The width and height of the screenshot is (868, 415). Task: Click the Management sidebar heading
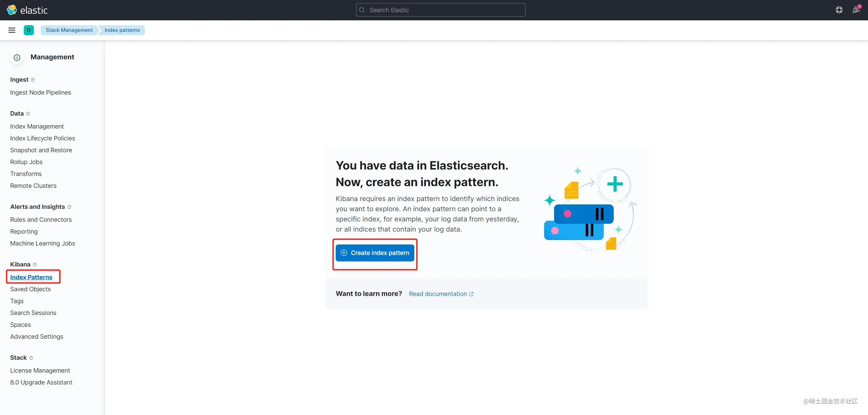point(52,57)
